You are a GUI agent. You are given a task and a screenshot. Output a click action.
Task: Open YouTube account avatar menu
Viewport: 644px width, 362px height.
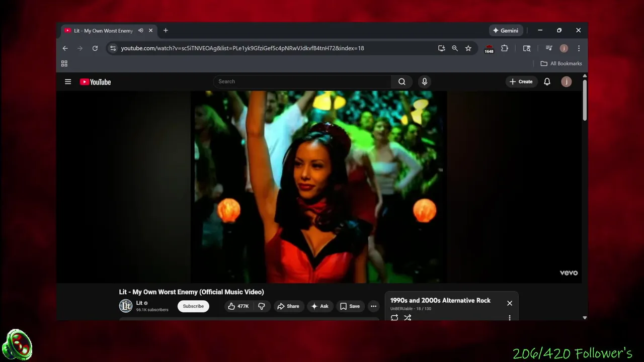point(567,81)
